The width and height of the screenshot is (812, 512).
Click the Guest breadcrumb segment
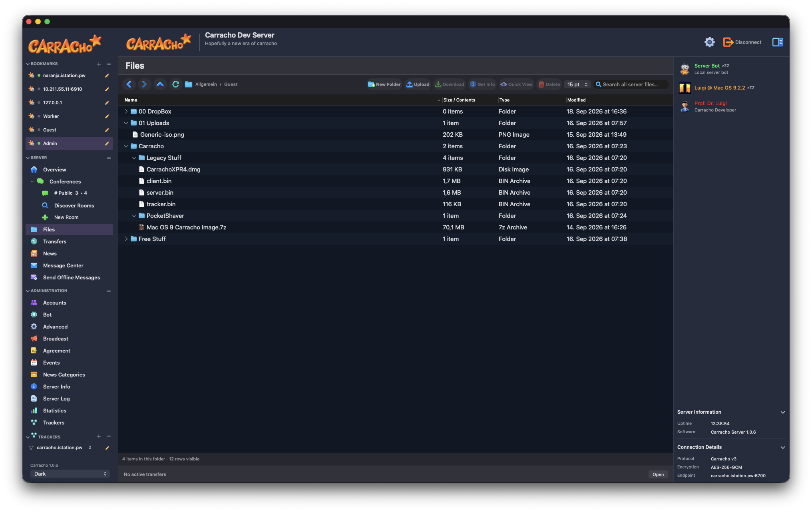point(231,84)
